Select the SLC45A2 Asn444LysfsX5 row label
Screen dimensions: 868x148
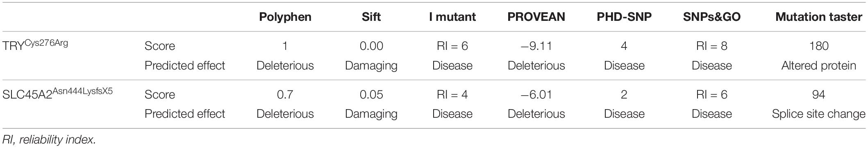click(57, 93)
